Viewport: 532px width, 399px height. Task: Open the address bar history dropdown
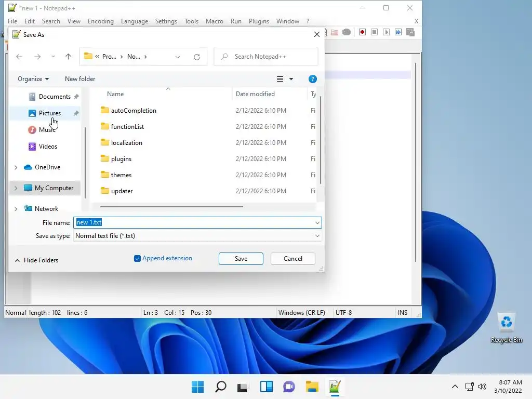[x=178, y=57]
